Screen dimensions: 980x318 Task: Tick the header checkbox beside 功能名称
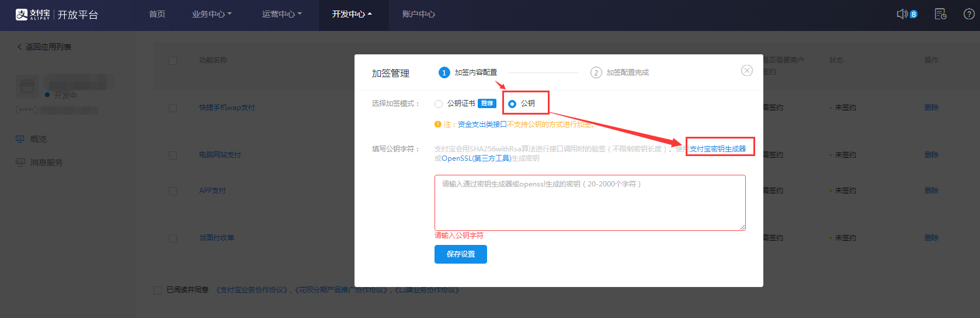[x=173, y=61]
